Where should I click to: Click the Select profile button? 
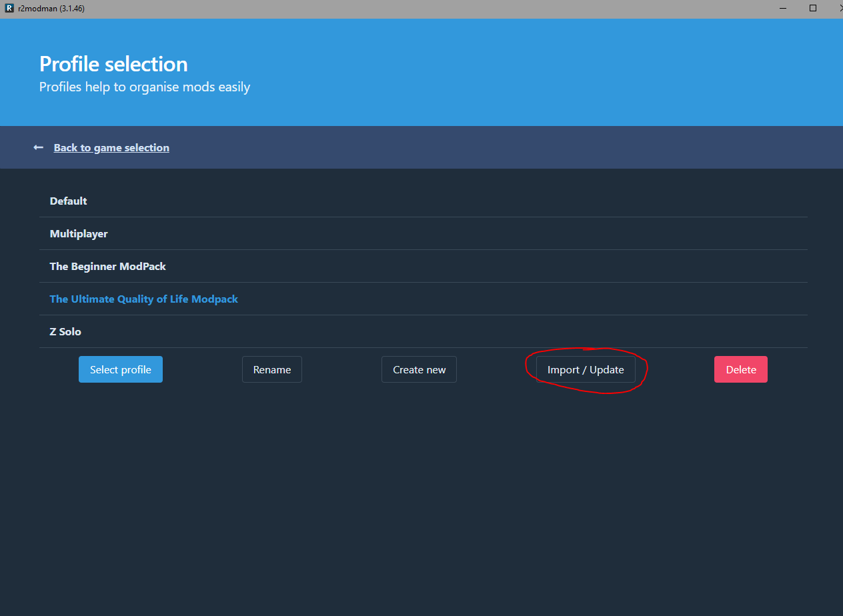[121, 369]
